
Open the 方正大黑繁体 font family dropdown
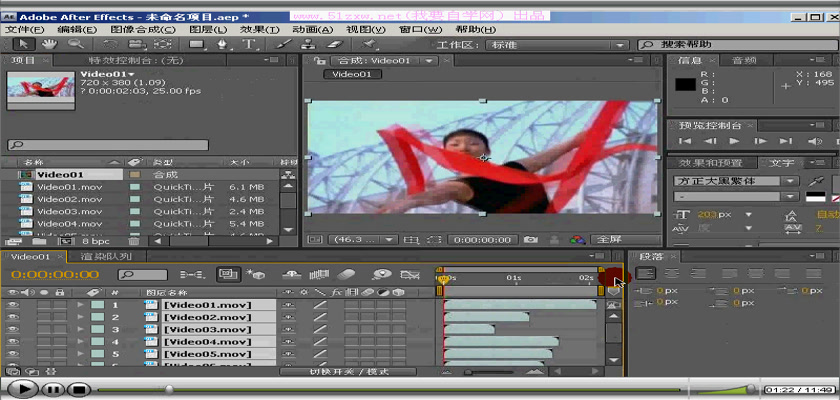(736, 182)
